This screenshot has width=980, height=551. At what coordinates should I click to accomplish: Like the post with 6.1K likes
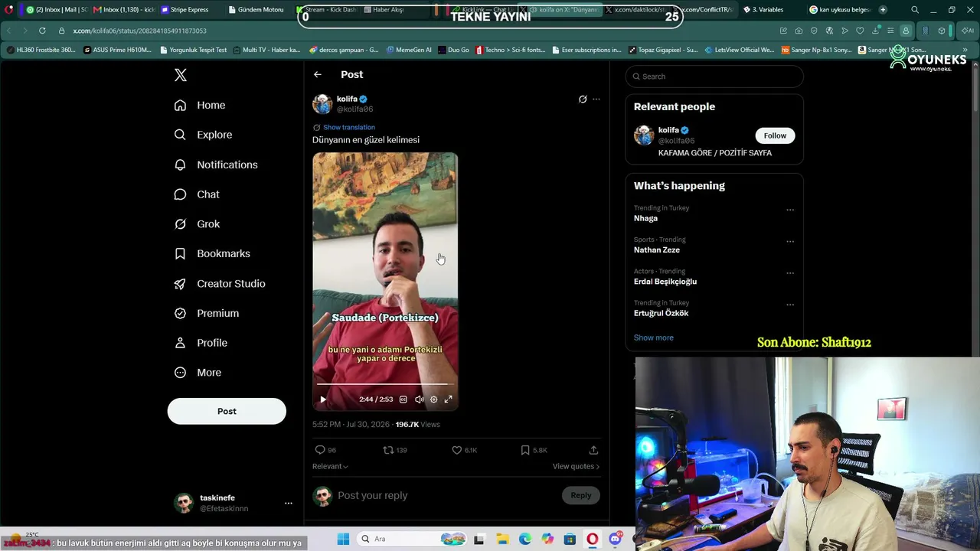(x=464, y=450)
